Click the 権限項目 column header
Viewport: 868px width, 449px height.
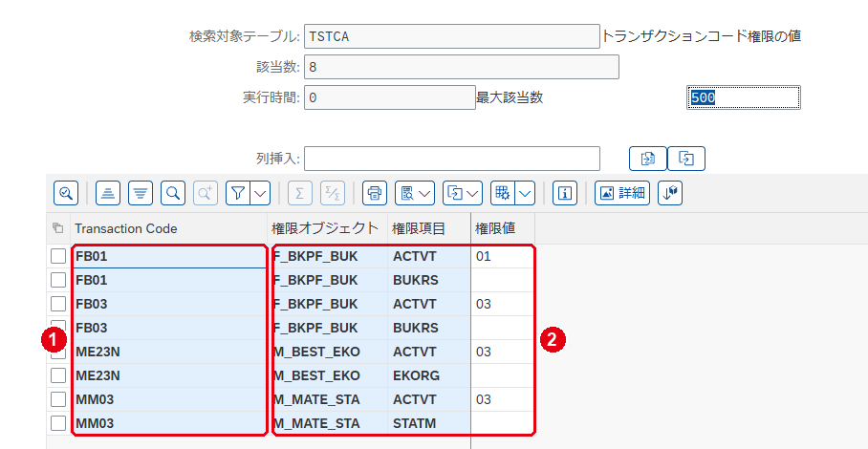click(x=429, y=228)
